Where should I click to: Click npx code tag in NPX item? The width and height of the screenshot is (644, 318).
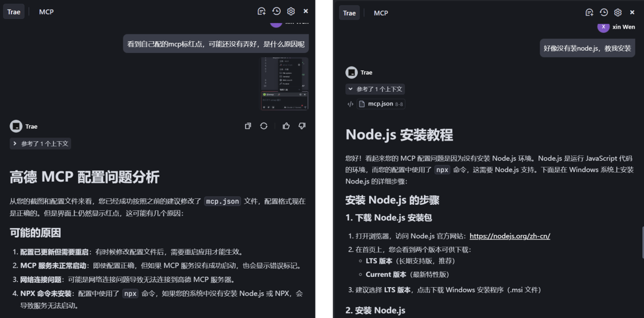point(130,294)
